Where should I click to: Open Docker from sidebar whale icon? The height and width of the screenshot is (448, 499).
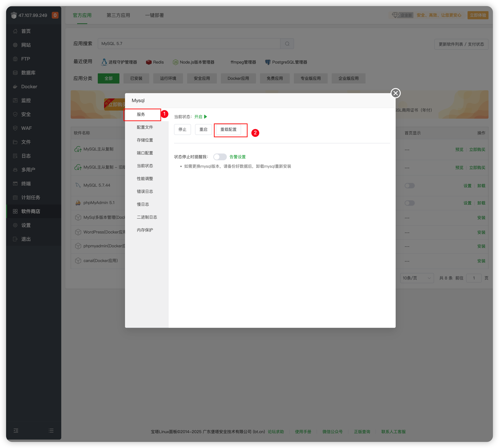[15, 87]
